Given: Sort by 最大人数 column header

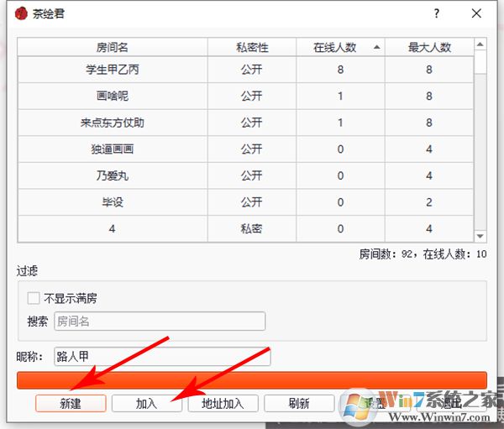Looking at the screenshot, I should point(429,48).
